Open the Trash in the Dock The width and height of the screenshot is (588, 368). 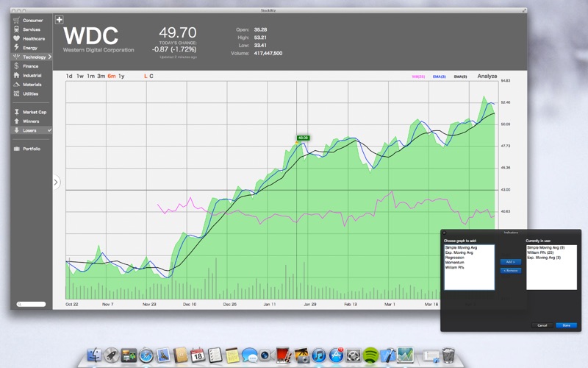point(448,355)
